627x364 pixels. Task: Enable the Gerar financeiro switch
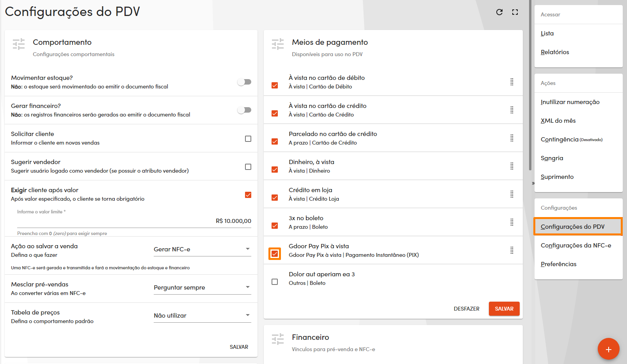pyautogui.click(x=244, y=110)
